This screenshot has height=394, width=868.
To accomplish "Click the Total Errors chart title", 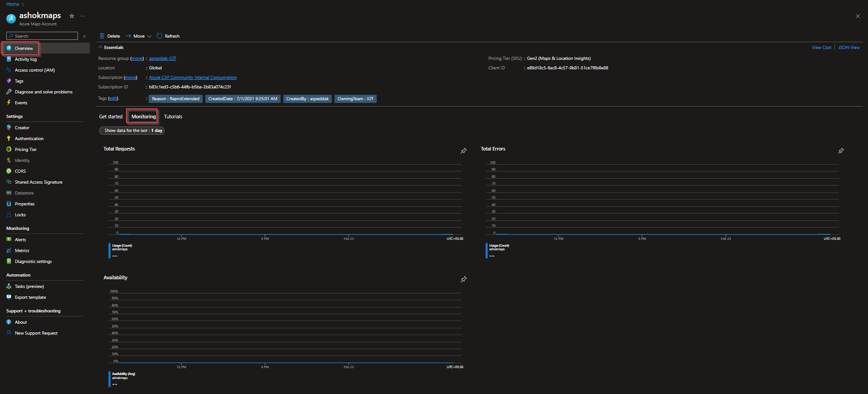I will click(x=493, y=149).
